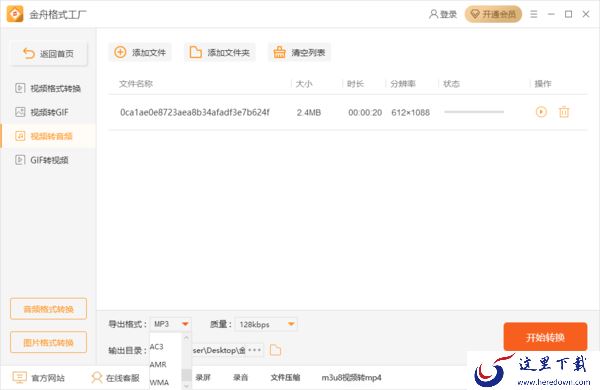Click the 开通会员 membership button
The width and height of the screenshot is (600, 390).
[493, 15]
